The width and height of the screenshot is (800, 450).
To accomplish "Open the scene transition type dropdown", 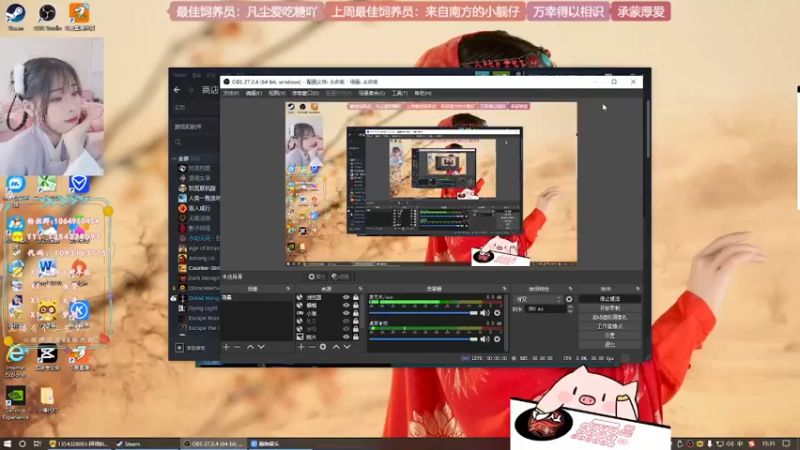I will [538, 299].
